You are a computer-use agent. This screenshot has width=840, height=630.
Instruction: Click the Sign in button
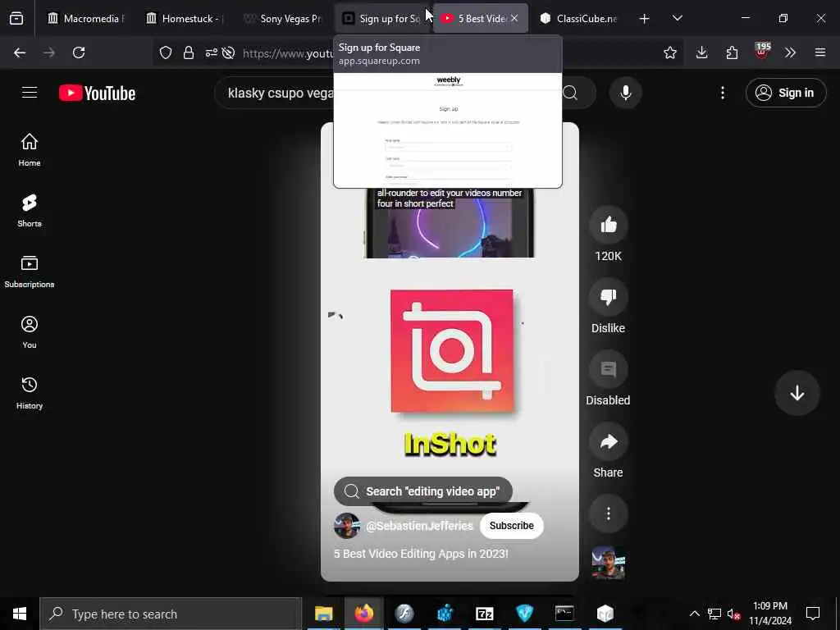pyautogui.click(x=786, y=93)
